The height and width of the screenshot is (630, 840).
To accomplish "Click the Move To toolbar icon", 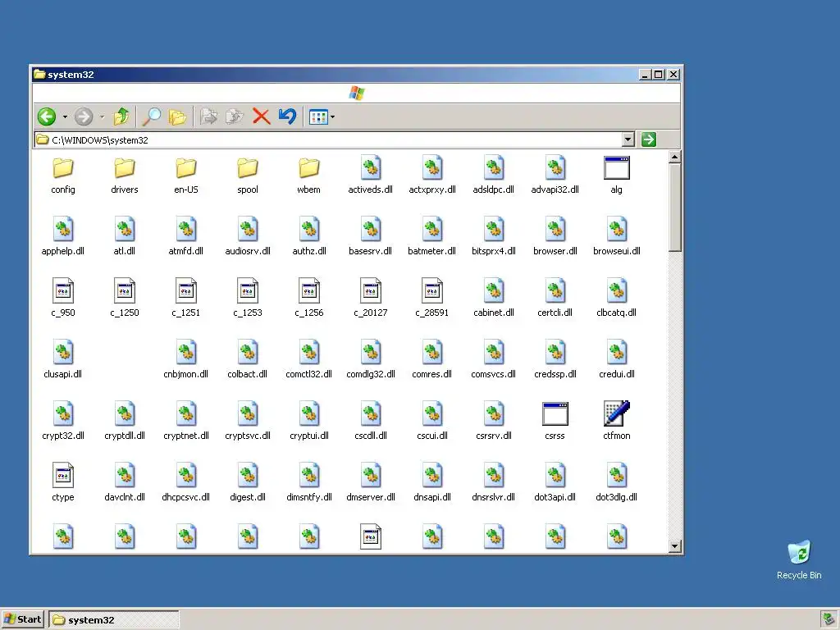I will (x=208, y=116).
